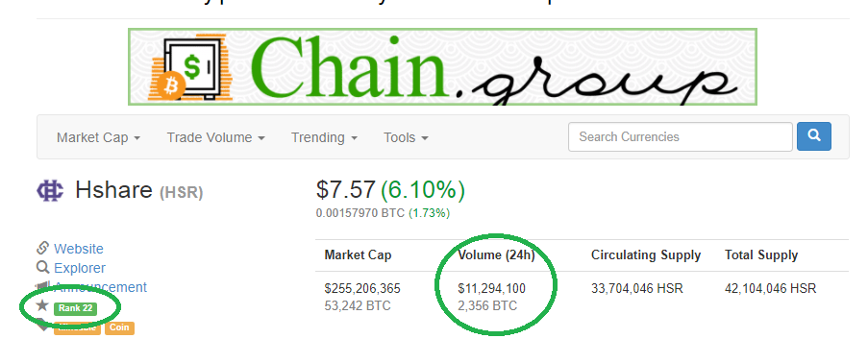
Task: Click the Chain.group advertisement banner
Action: [443, 66]
